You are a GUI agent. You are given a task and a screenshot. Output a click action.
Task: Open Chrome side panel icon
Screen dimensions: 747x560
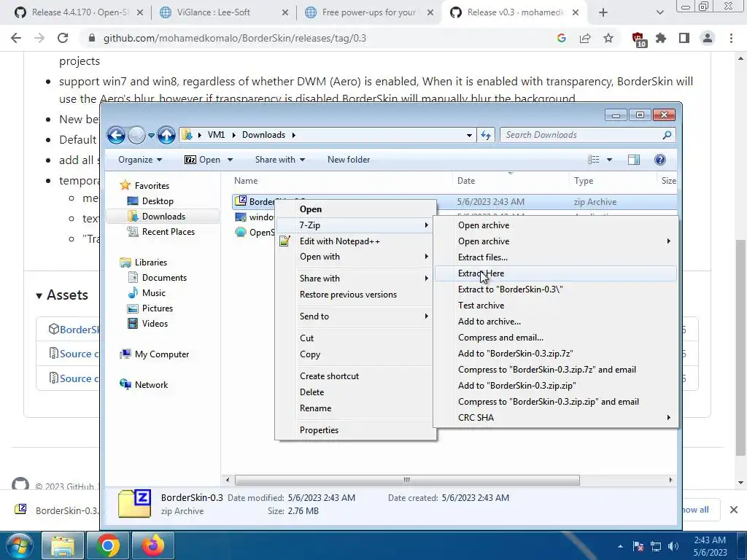[x=684, y=38]
